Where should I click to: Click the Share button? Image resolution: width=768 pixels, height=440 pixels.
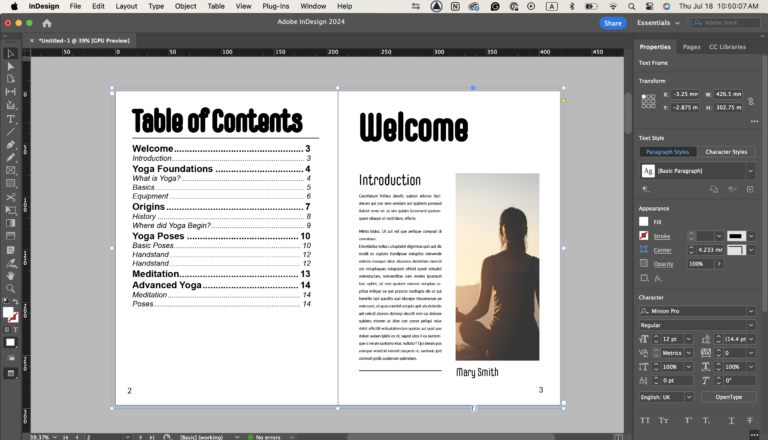(613, 22)
